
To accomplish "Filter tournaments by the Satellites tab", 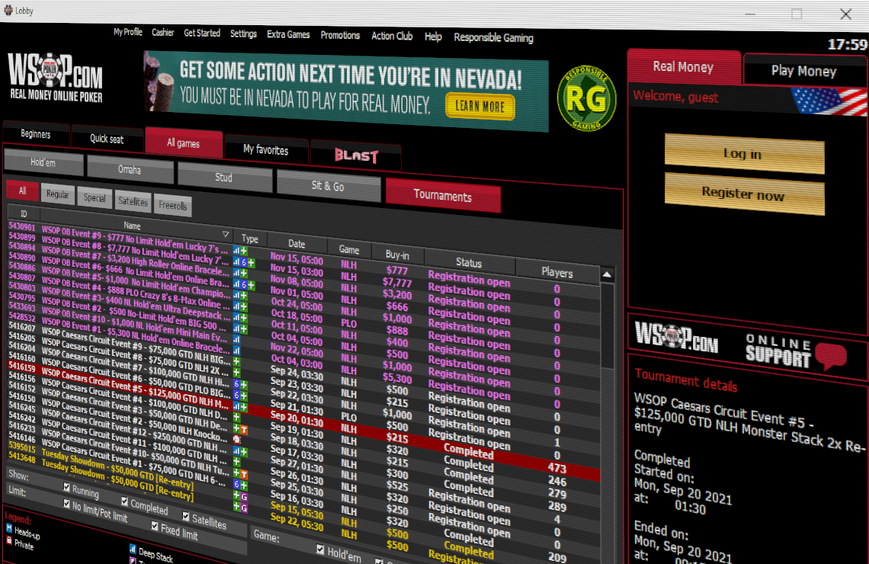I will pyautogui.click(x=133, y=202).
